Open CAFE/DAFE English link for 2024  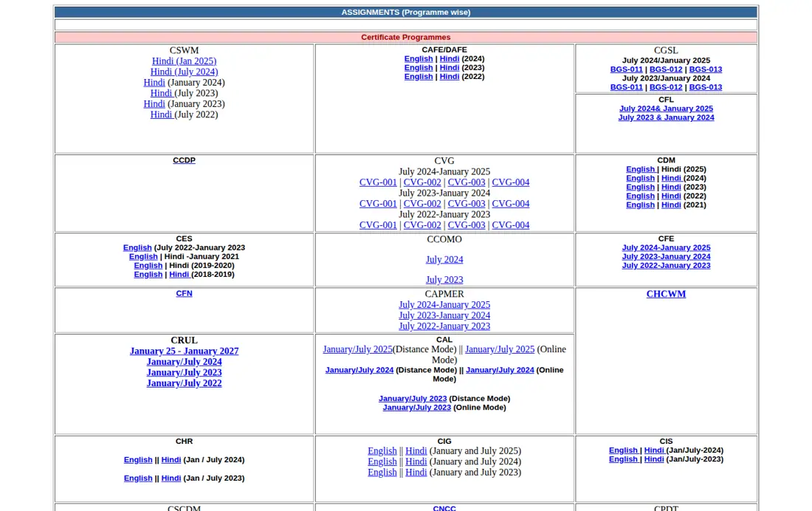(419, 59)
